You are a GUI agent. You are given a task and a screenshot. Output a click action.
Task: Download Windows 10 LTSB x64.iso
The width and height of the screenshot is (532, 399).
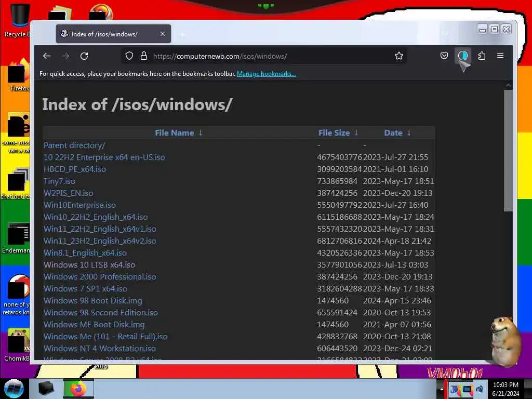[x=89, y=264]
